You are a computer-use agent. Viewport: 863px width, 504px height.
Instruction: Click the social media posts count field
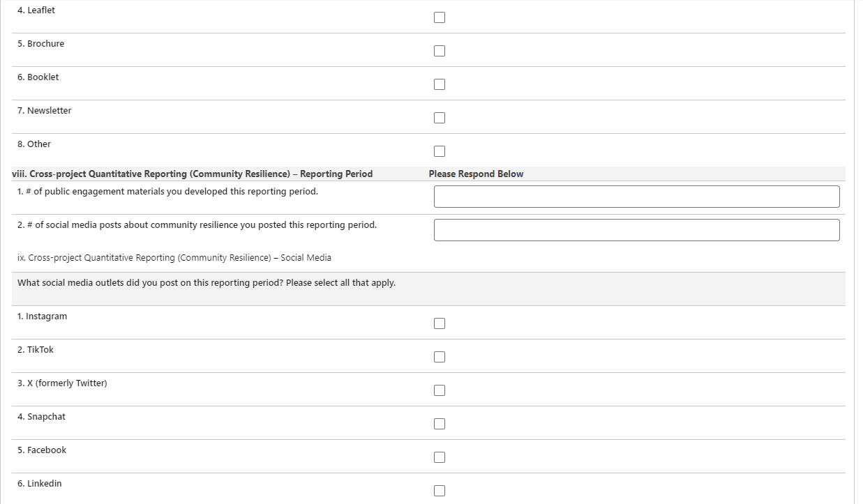point(636,230)
